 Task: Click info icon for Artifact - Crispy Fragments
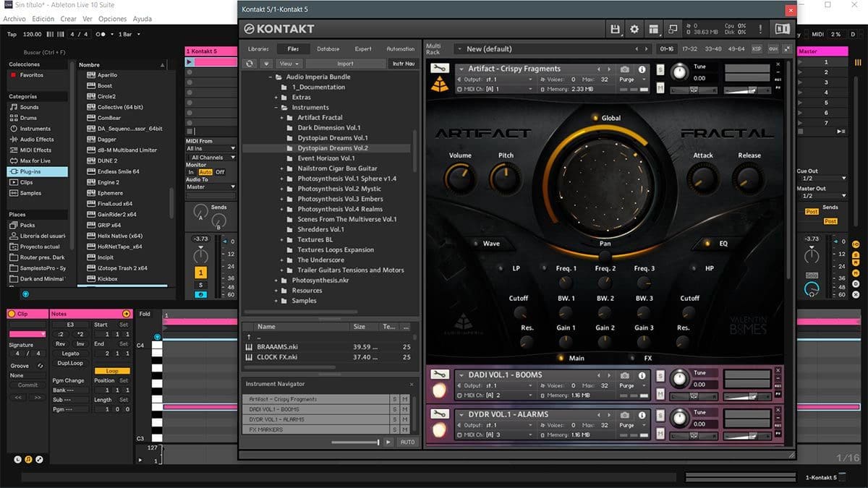[642, 69]
